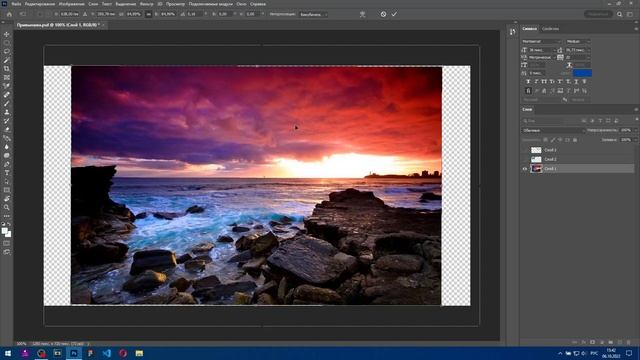This screenshot has height=360, width=640.
Task: Hide the Слой 1 layer
Action: click(x=525, y=169)
